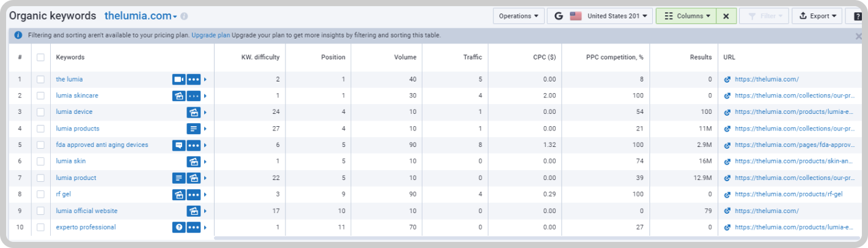This screenshot has height=248, width=868.
Task: Click the more-features dots icon for rf gel
Action: click(x=194, y=195)
